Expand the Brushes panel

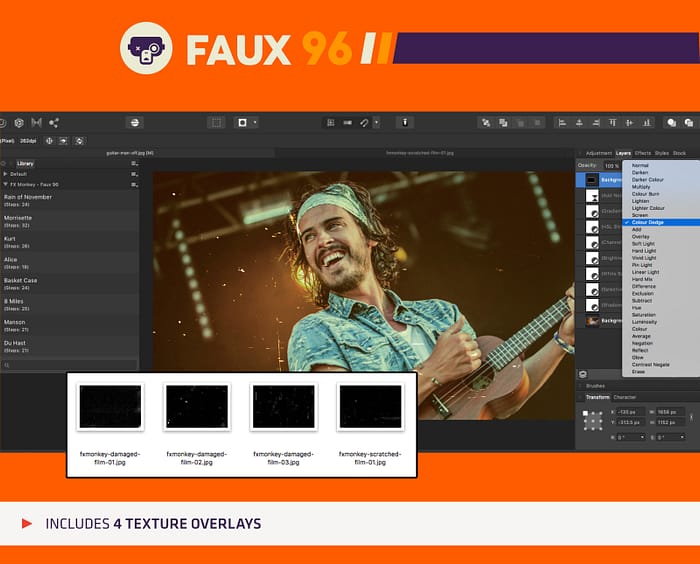pos(596,386)
